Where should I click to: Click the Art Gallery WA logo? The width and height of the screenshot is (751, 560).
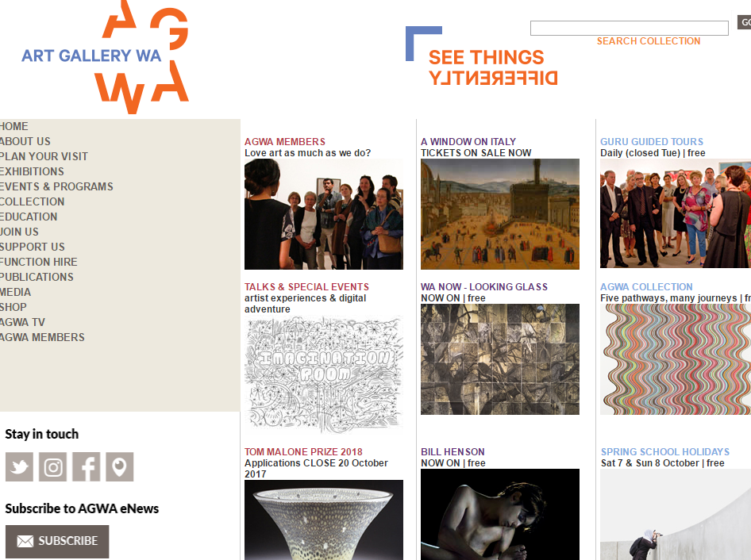coord(106,56)
